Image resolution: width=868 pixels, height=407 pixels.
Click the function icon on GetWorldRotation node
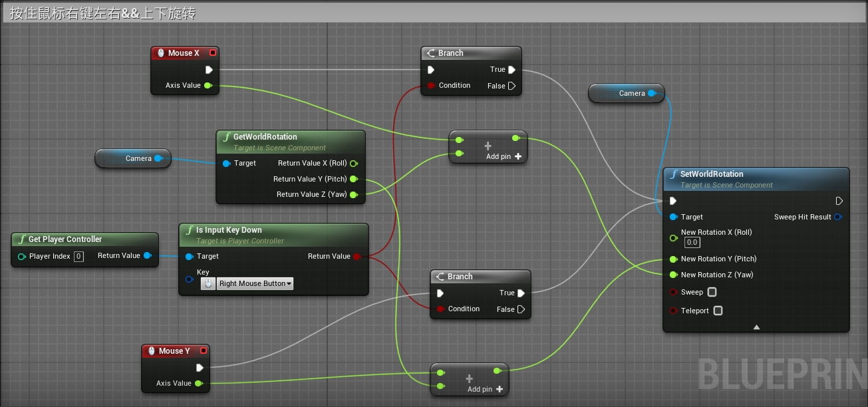[x=226, y=137]
